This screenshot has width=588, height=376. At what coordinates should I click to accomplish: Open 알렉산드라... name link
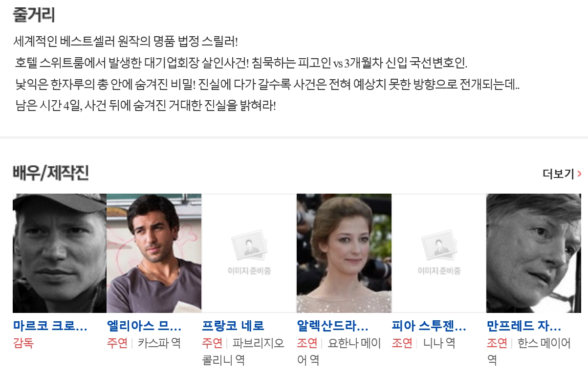point(333,326)
